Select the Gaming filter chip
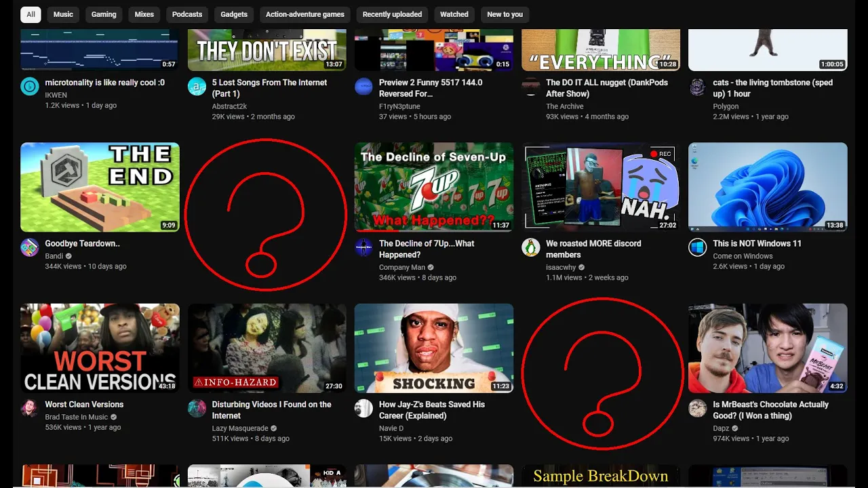Viewport: 868px width, 488px height. pos(104,14)
